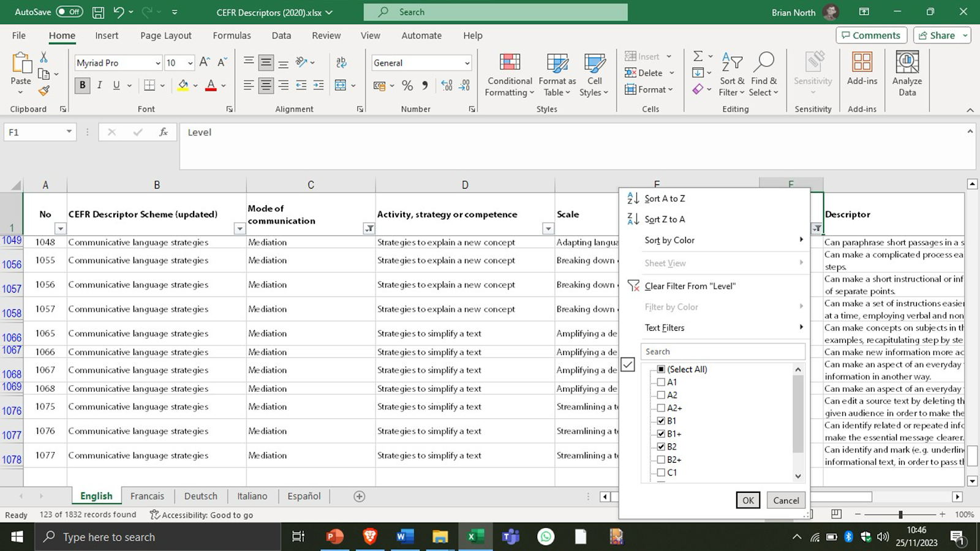Viewport: 980px width, 551px height.
Task: Click the filter list Search box
Action: point(723,351)
